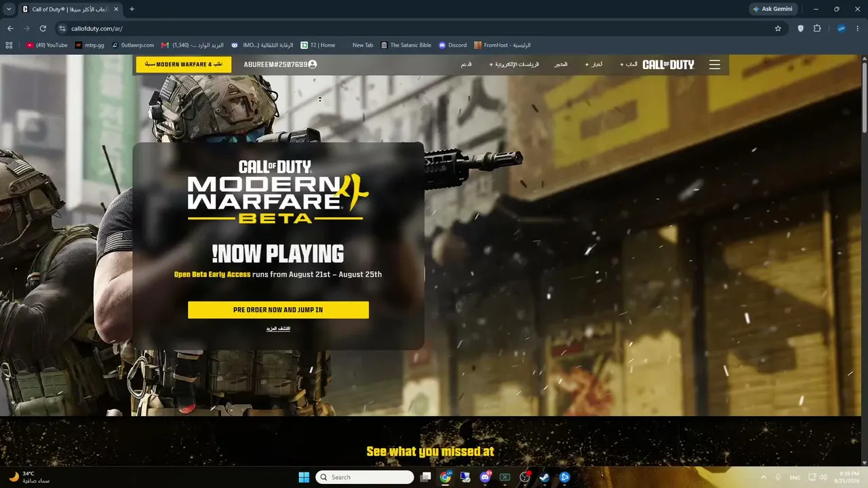The height and width of the screenshot is (488, 868).
Task: Click the Open Beta Early Access text
Action: click(x=212, y=274)
